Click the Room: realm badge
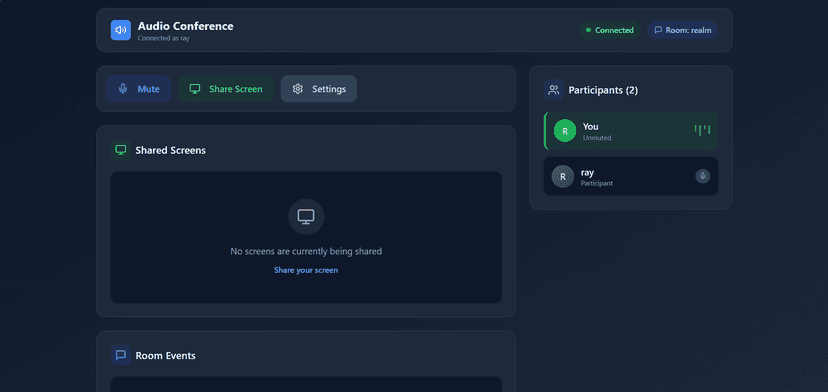The width and height of the screenshot is (828, 392). [x=683, y=30]
